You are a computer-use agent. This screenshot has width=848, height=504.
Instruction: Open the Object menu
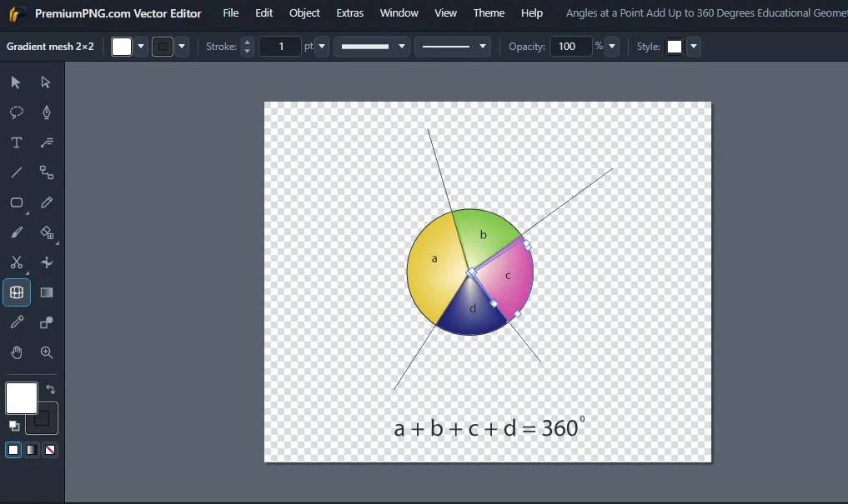304,13
